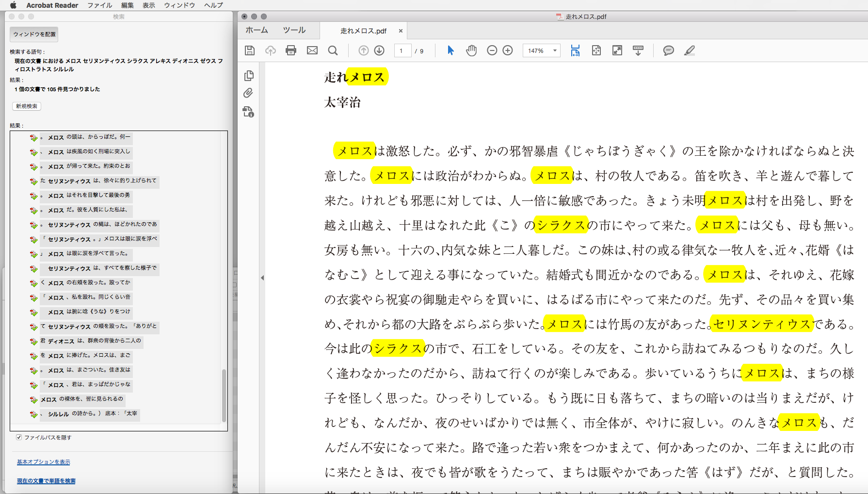The height and width of the screenshot is (494, 868).
Task: Select the 走れメロス.pdf document tab
Action: coord(363,31)
